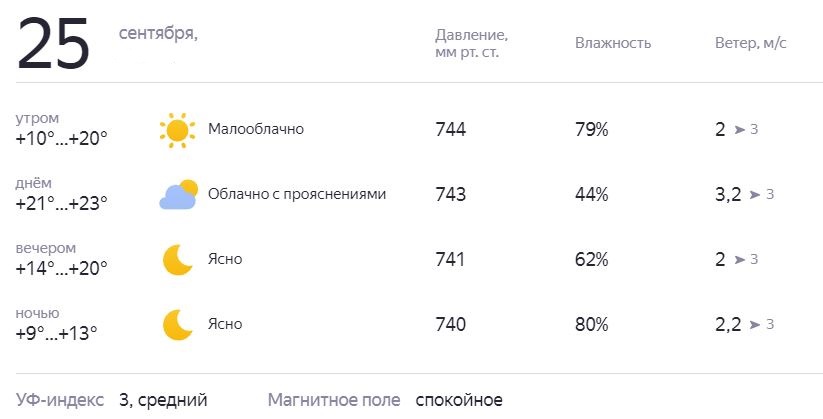Click the daytime pressure value 743

click(x=450, y=195)
